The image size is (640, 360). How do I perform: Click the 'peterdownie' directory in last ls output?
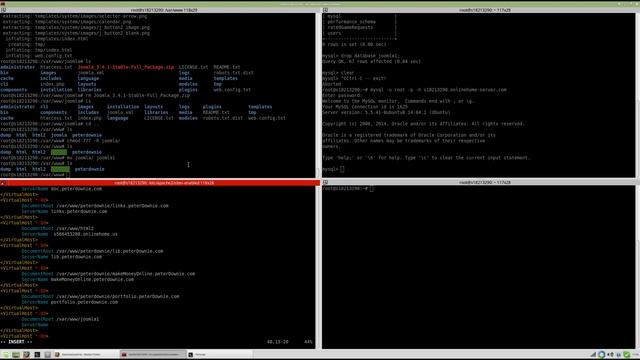89,169
